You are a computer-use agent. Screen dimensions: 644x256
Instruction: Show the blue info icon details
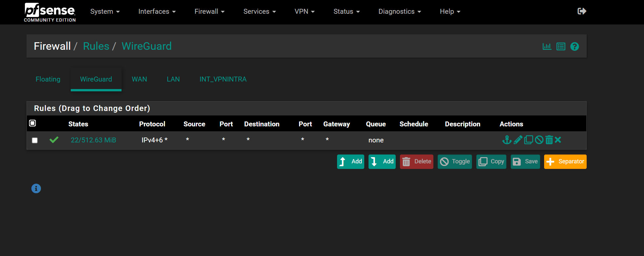tap(36, 189)
